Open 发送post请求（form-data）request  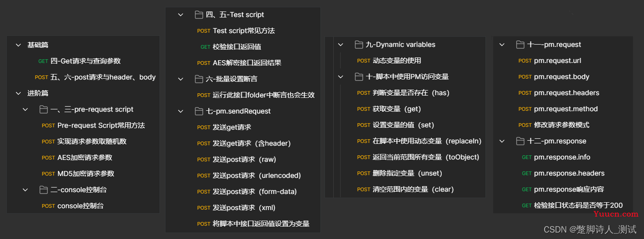pyautogui.click(x=243, y=192)
